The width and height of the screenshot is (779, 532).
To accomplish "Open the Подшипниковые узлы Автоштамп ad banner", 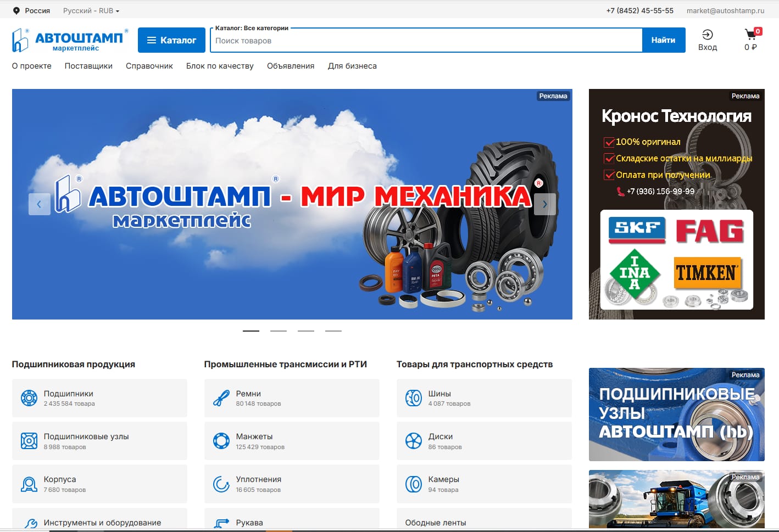I will [x=677, y=415].
